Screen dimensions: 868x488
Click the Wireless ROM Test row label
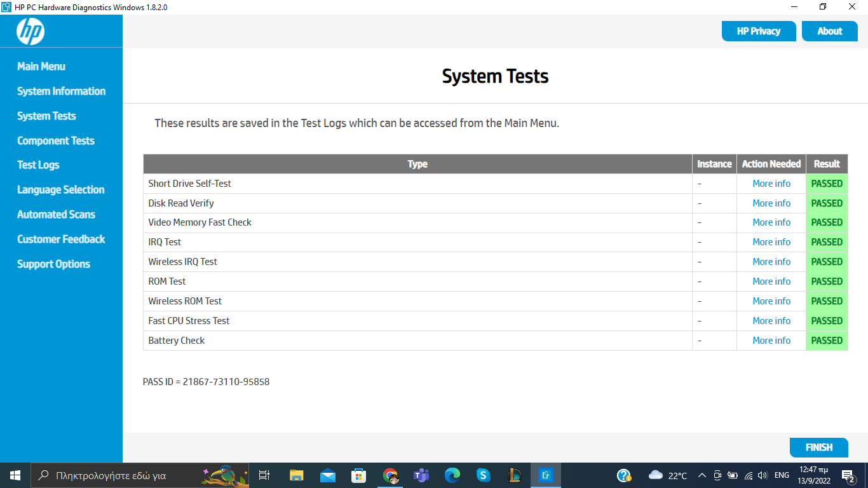(x=185, y=301)
